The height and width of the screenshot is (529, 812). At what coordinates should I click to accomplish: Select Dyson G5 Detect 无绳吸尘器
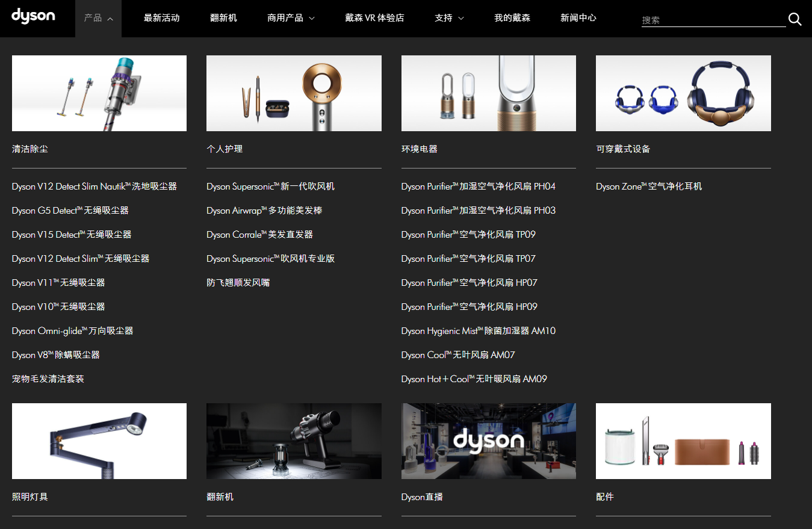[x=70, y=211]
